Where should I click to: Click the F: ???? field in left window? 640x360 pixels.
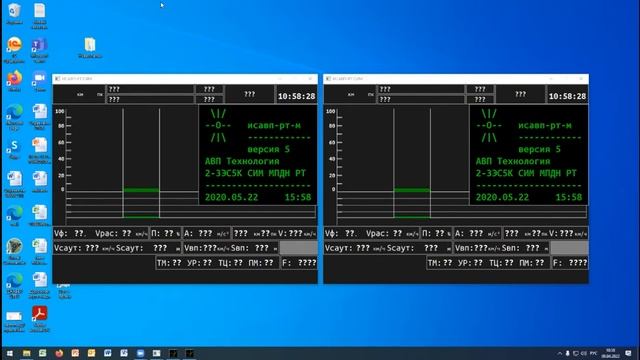pos(299,263)
